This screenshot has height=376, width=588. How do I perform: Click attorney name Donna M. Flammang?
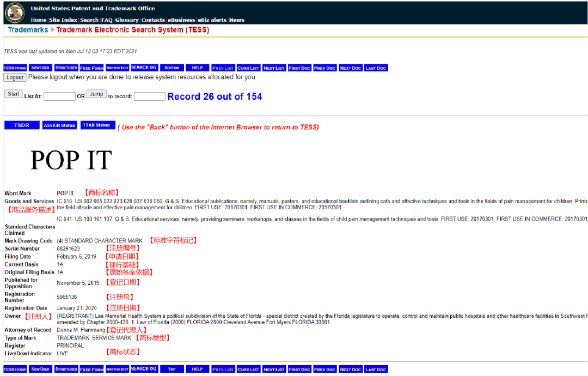pyautogui.click(x=81, y=330)
